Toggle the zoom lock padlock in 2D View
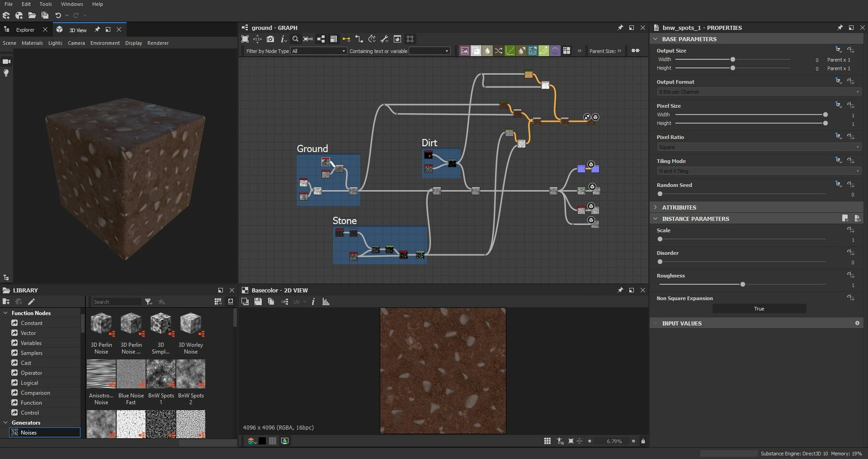Screen dimensions: 868x459 [x=643, y=441]
